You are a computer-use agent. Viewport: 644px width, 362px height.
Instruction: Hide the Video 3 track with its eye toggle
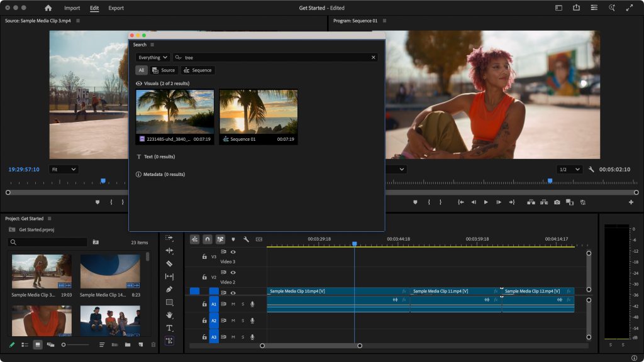point(233,252)
